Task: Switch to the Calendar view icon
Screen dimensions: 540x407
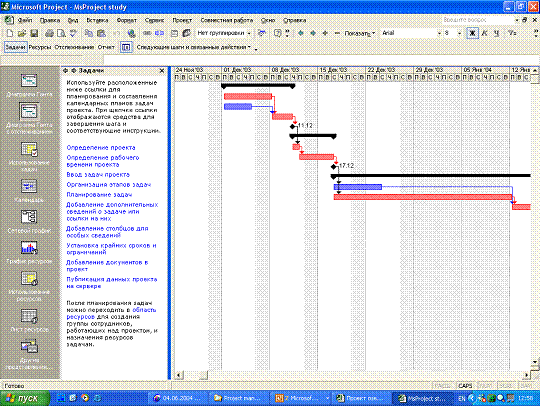Action: point(29,187)
